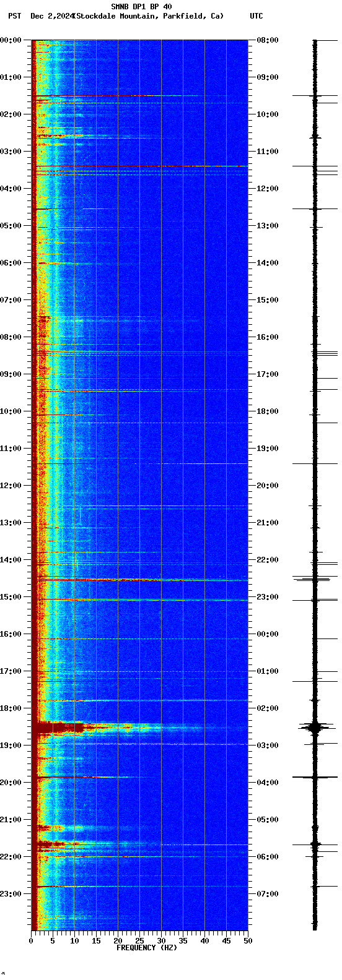Click the title text "SMNB DP1 BP 40"
This screenshot has width=342, height=980.
(141, 7)
